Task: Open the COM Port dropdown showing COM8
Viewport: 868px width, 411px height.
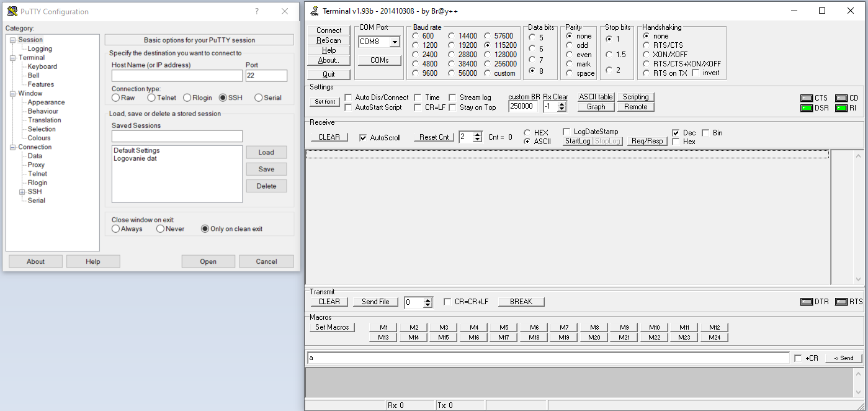Action: pyautogui.click(x=395, y=42)
